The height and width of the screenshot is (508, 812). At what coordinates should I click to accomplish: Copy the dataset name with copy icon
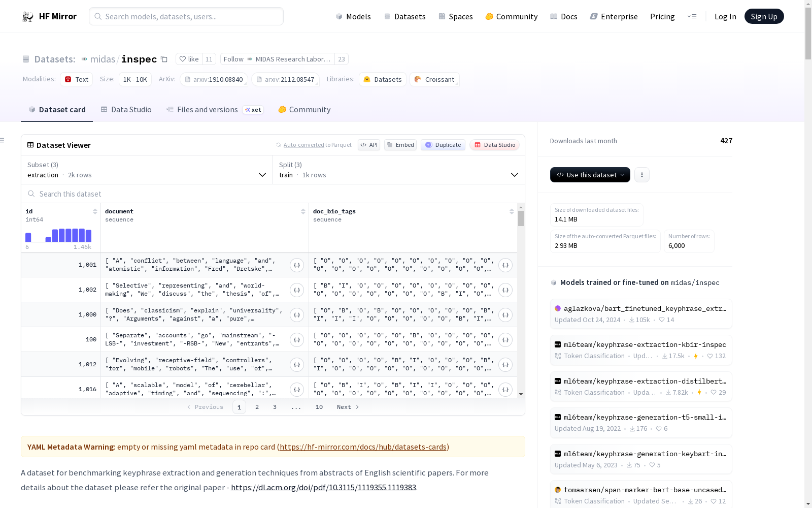coord(164,59)
